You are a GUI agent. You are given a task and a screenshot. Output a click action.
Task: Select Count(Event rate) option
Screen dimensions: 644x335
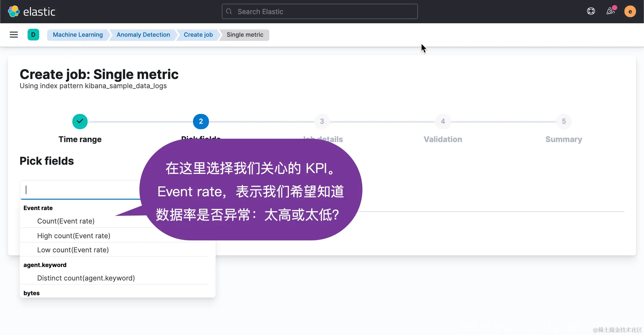click(x=66, y=221)
